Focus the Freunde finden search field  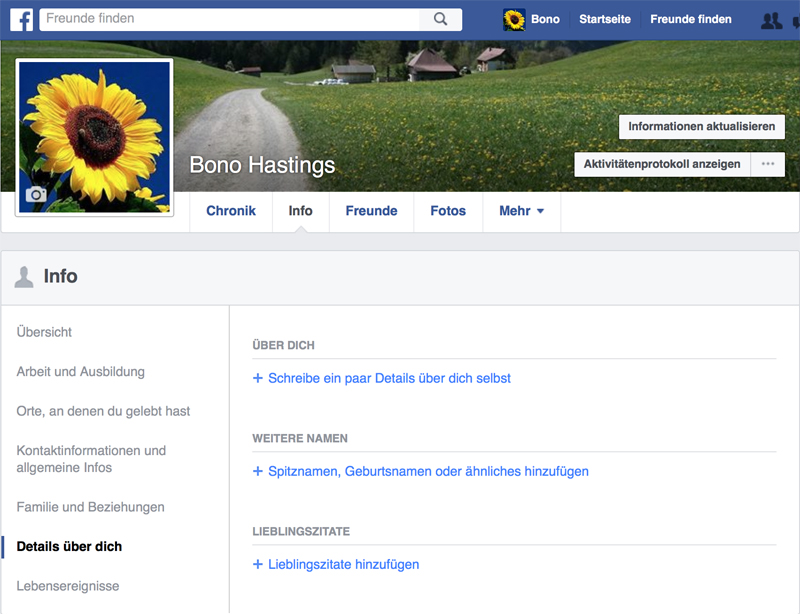230,19
